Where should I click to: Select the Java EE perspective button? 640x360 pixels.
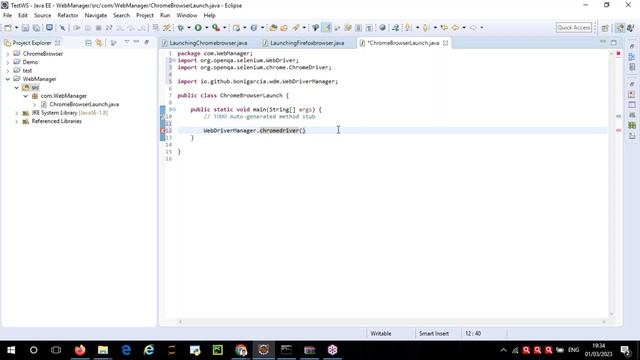tap(620, 28)
